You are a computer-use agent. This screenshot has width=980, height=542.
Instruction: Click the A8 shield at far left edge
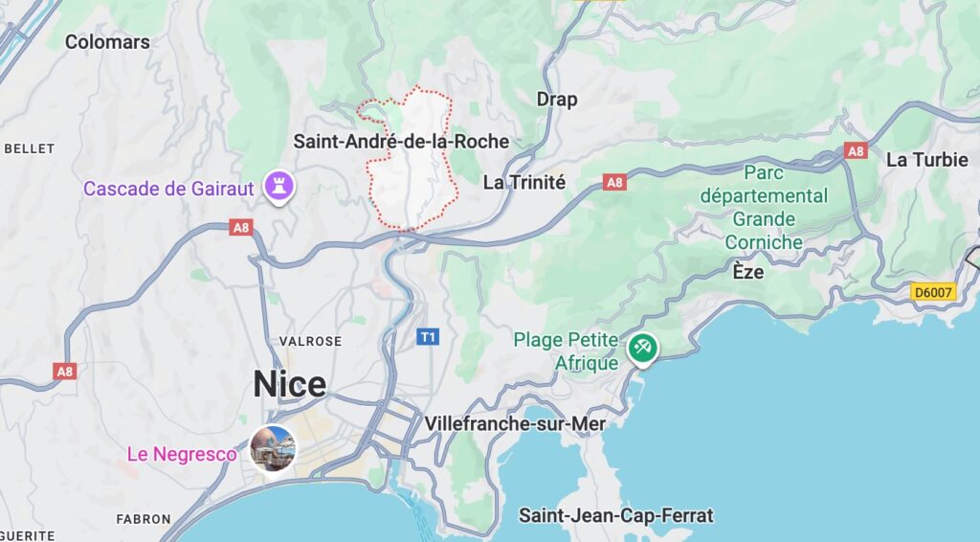[65, 372]
